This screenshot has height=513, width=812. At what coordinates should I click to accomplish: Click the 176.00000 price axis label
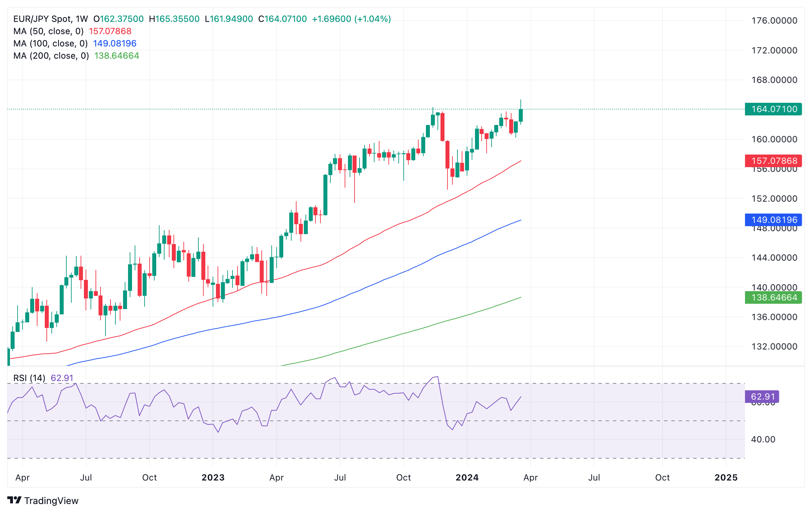(774, 21)
